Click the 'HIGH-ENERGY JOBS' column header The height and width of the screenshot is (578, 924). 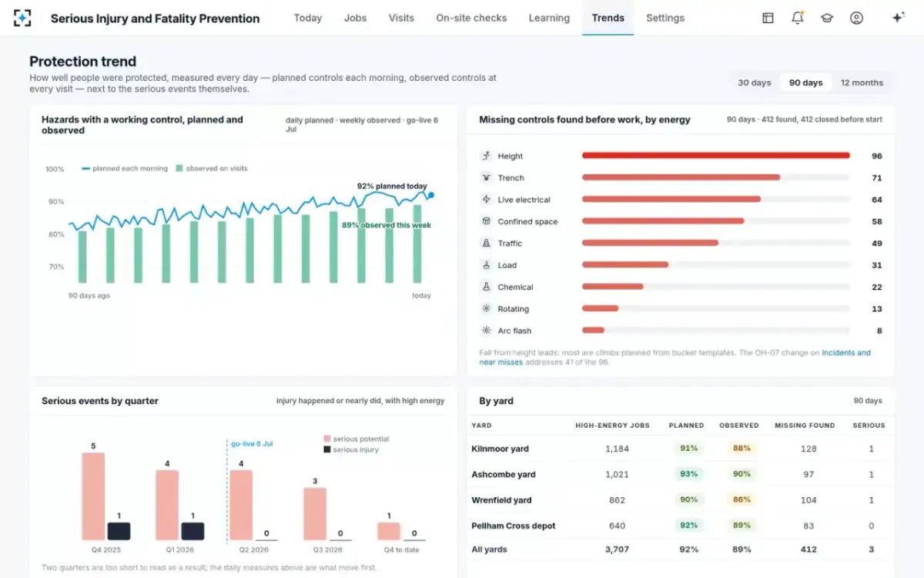[x=613, y=425]
